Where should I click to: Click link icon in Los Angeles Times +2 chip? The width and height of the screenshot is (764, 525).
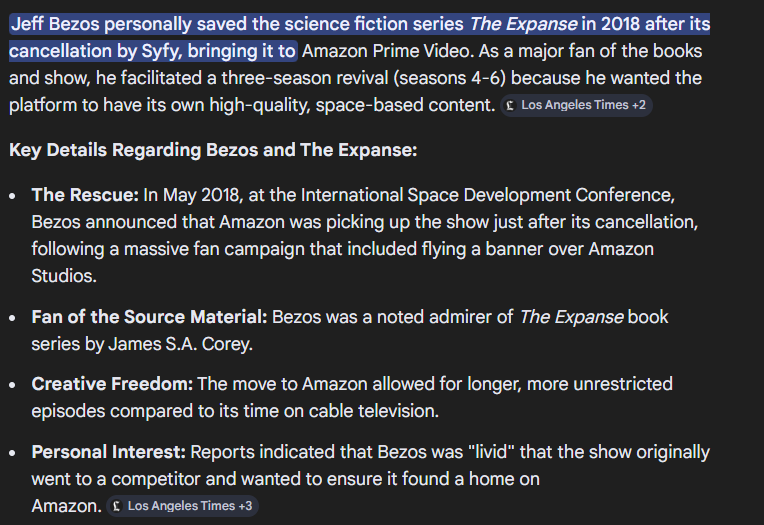point(511,105)
